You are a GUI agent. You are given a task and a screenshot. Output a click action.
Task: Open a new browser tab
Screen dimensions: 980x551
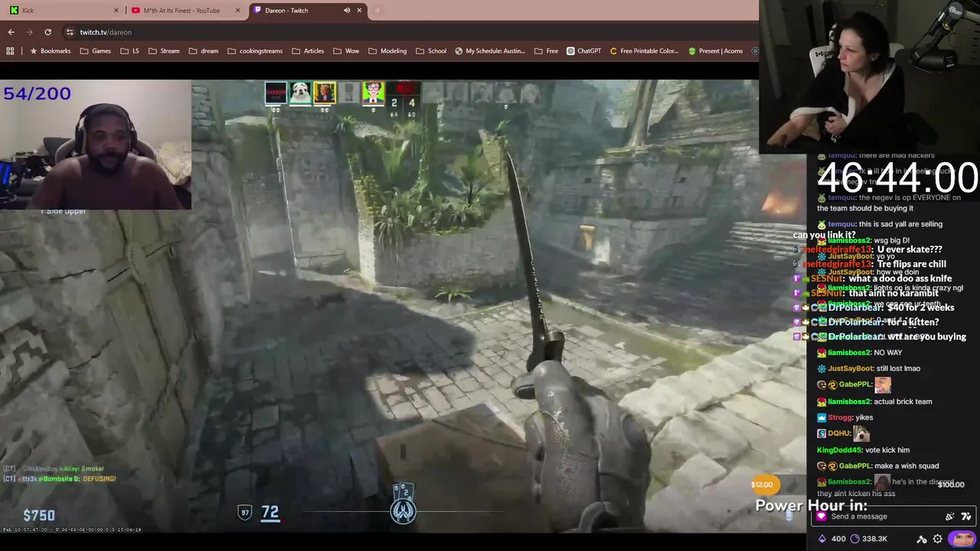pyautogui.click(x=377, y=10)
